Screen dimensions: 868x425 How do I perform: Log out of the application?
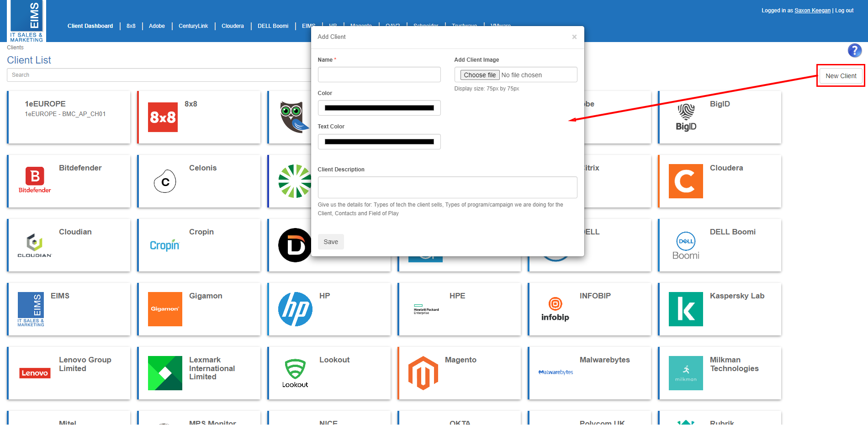click(x=844, y=11)
